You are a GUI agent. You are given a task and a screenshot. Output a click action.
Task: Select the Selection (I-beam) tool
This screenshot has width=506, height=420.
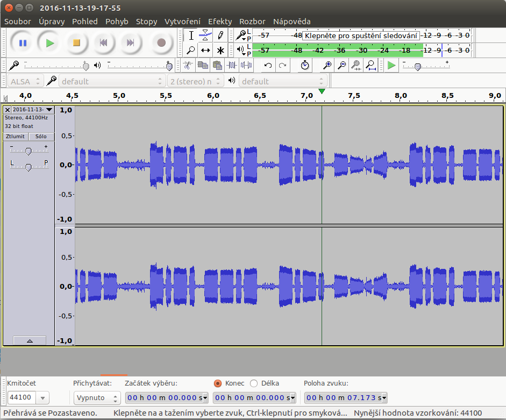(191, 35)
